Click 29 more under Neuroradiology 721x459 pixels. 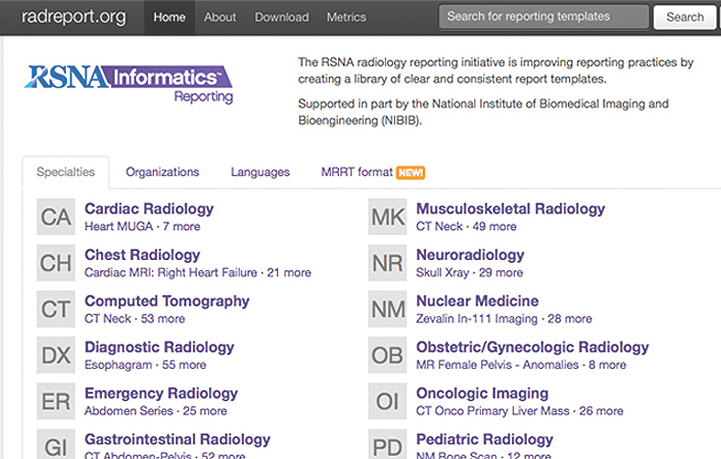tap(501, 272)
